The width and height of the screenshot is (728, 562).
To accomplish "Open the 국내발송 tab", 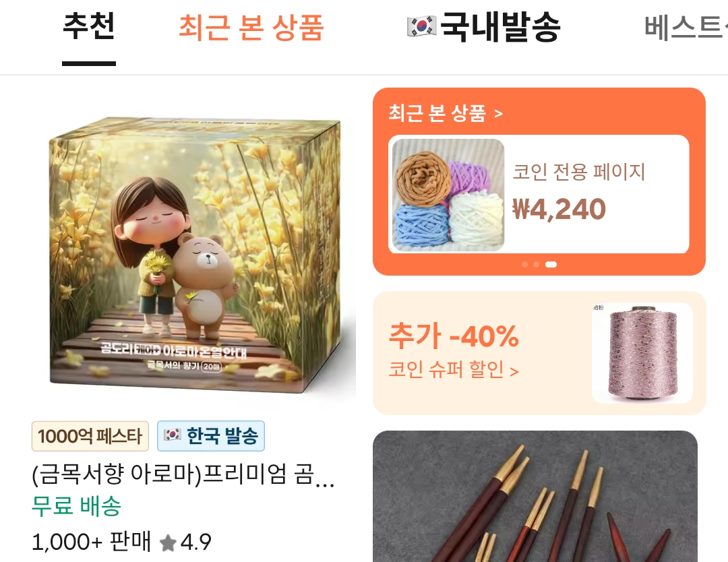I will coord(483,27).
